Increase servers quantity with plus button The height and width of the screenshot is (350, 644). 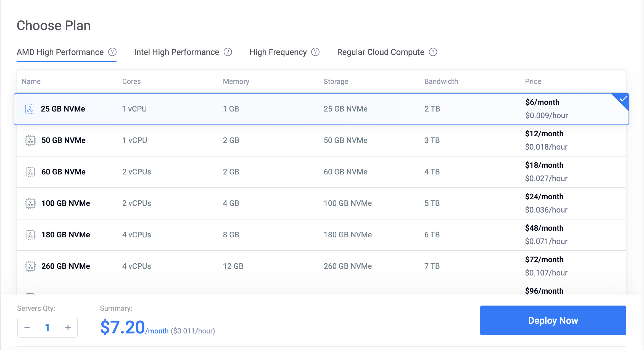click(x=68, y=328)
